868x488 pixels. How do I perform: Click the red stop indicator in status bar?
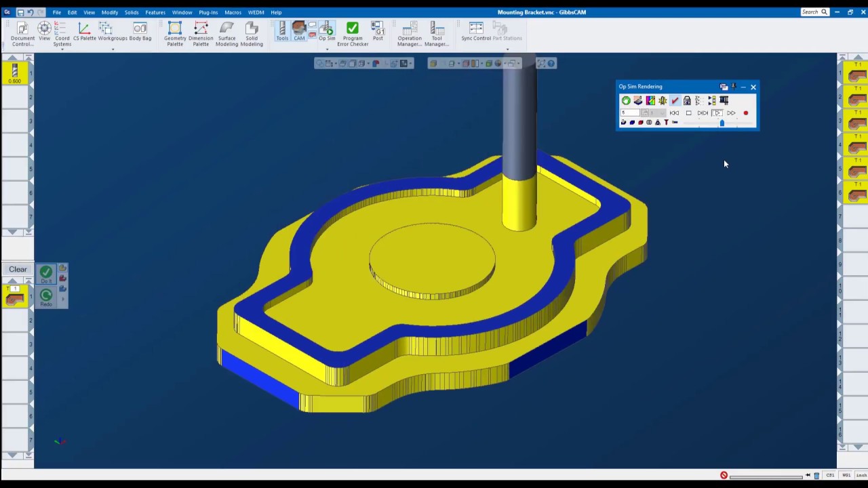tap(724, 475)
